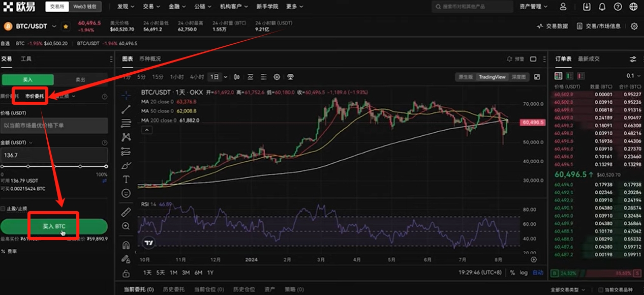Image resolution: width=644 pixels, height=295 pixels.
Task: Open the 机构客户 navigation dropdown
Action: pos(234,7)
